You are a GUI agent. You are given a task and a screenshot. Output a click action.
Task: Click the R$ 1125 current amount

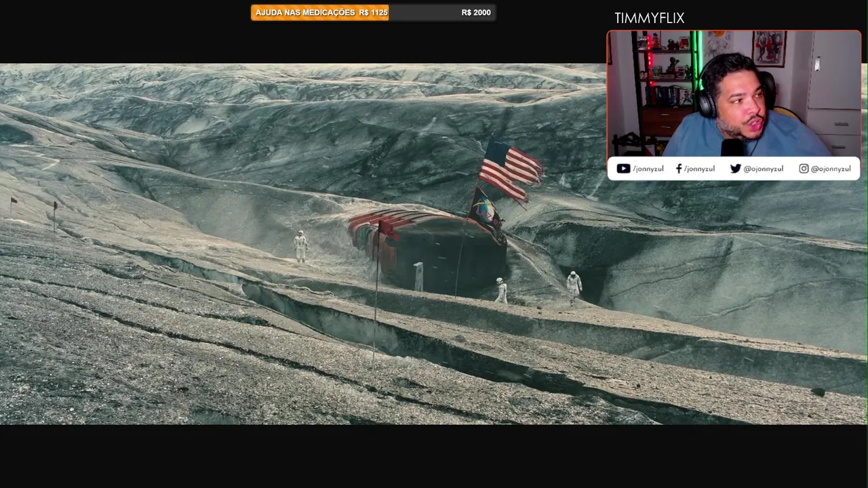click(x=374, y=12)
